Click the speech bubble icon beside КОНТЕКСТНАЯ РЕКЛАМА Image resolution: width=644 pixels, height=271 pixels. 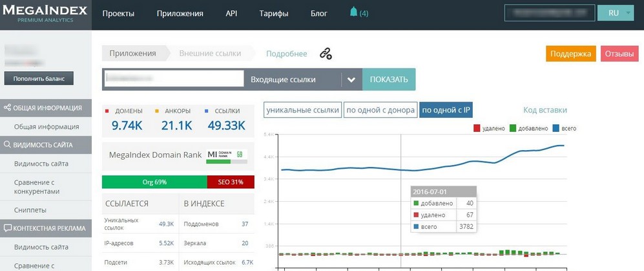click(x=7, y=228)
